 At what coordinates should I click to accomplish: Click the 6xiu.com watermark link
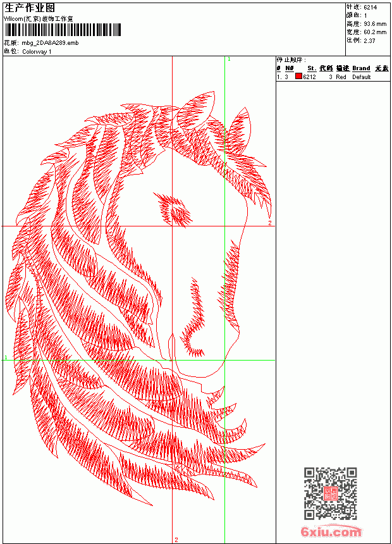click(331, 531)
